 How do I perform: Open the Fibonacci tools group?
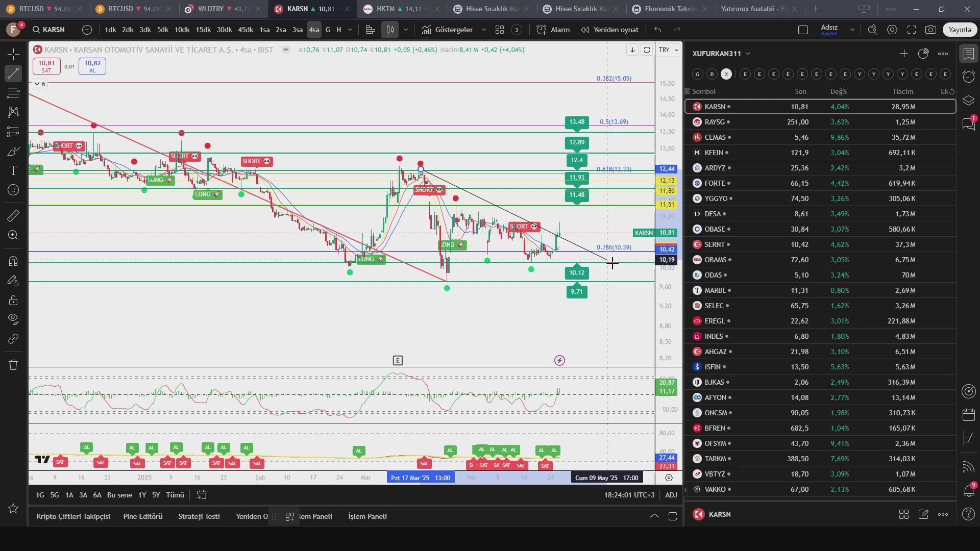tap(13, 93)
